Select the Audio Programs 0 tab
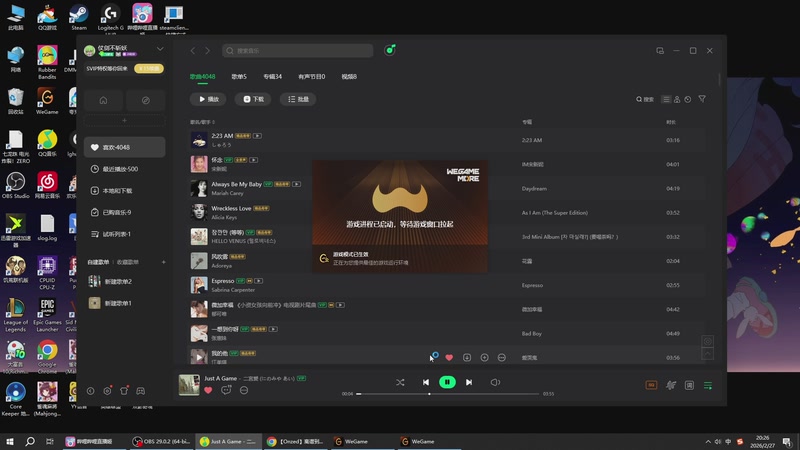 [311, 77]
